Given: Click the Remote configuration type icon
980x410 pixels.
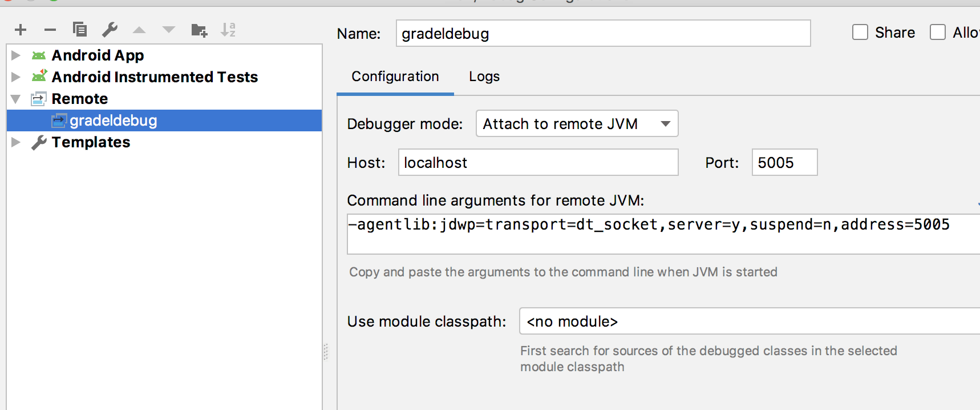Looking at the screenshot, I should point(38,99).
